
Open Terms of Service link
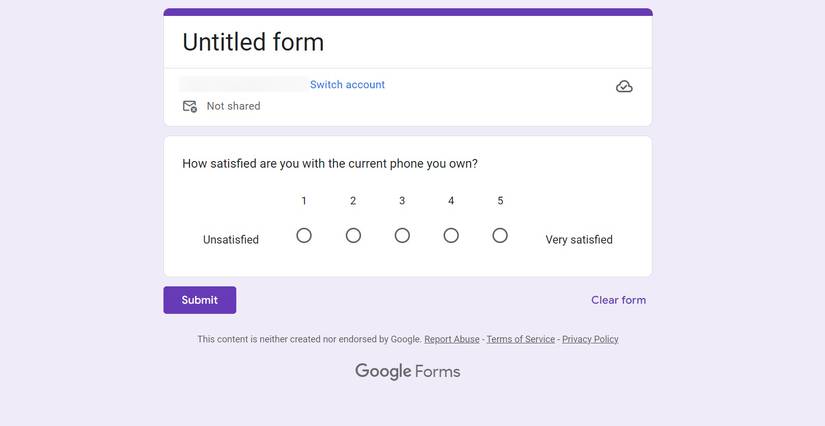click(520, 339)
